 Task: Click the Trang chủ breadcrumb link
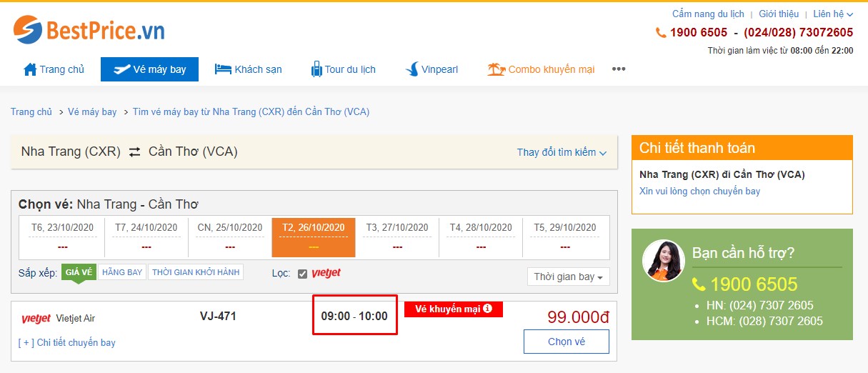[x=31, y=112]
